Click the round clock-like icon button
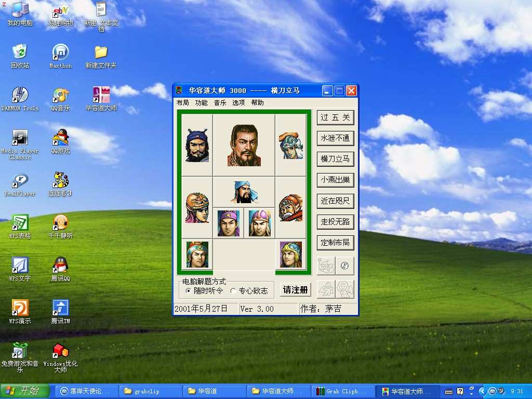 coord(345,265)
